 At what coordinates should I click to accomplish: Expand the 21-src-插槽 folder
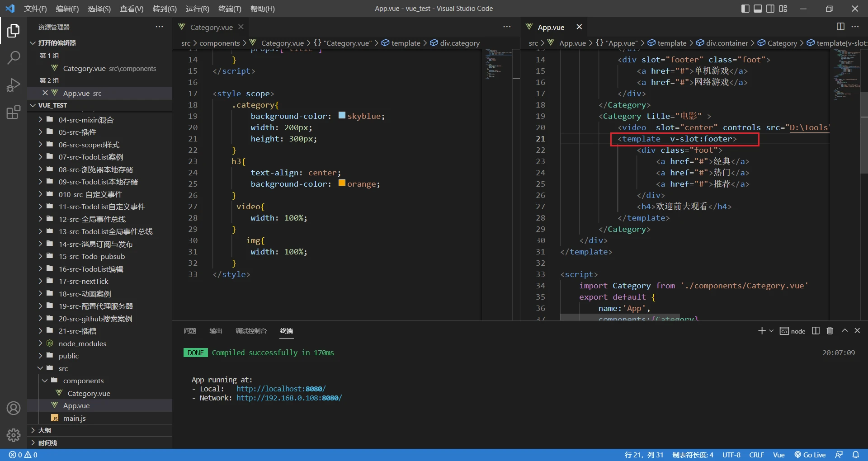77,331
